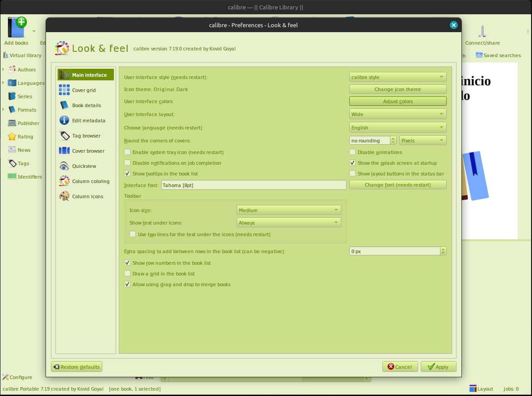Click News icon in tag browser
This screenshot has width=532, height=396.
click(x=12, y=150)
